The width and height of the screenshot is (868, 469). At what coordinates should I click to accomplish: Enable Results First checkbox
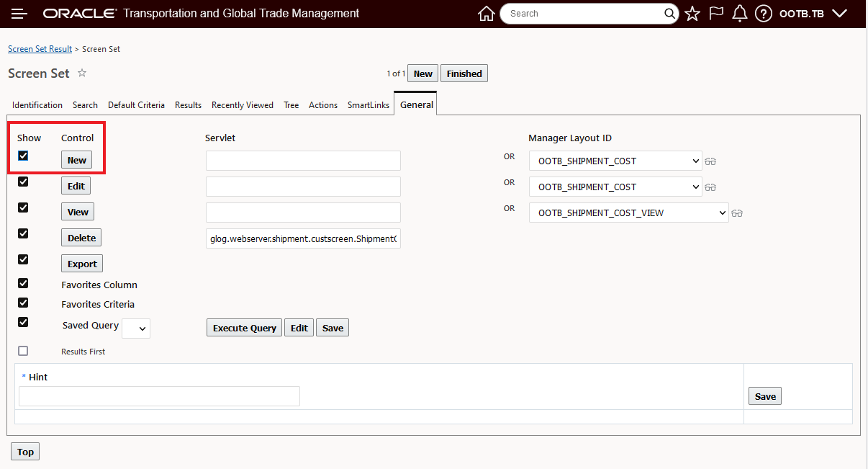[x=23, y=351]
